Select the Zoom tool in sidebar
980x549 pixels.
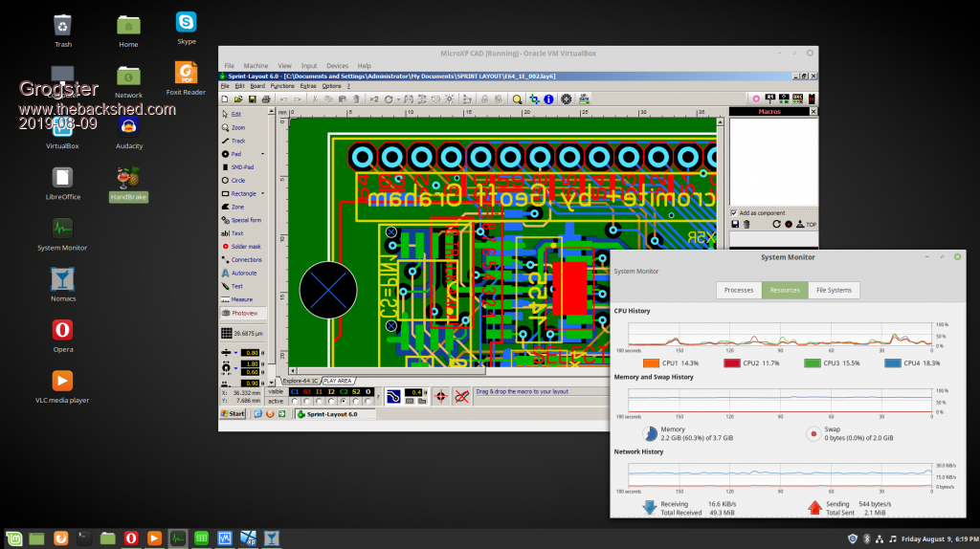(237, 127)
